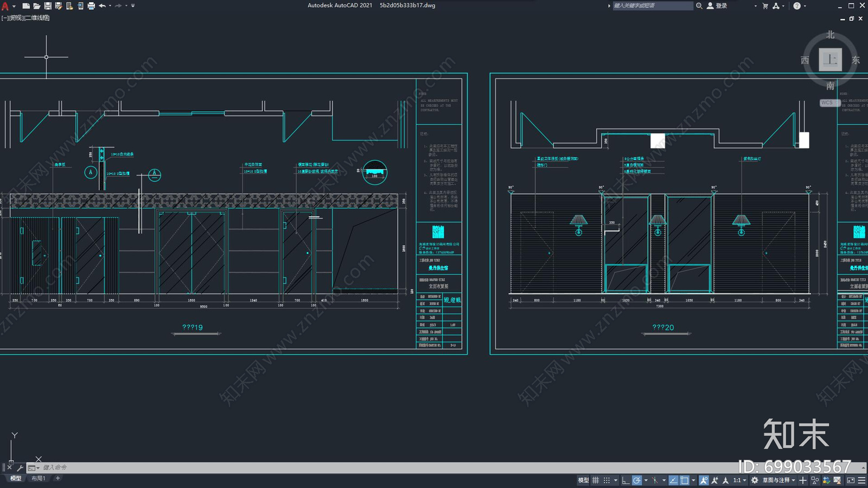Open the workspace switching gear icon
This screenshot has width=868, height=488.
pyautogui.click(x=755, y=480)
